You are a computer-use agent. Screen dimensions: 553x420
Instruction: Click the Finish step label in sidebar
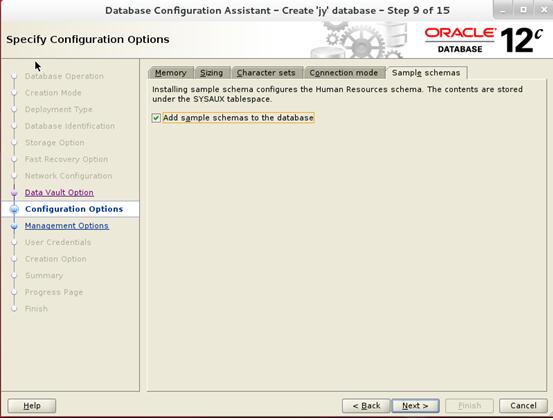pos(36,309)
